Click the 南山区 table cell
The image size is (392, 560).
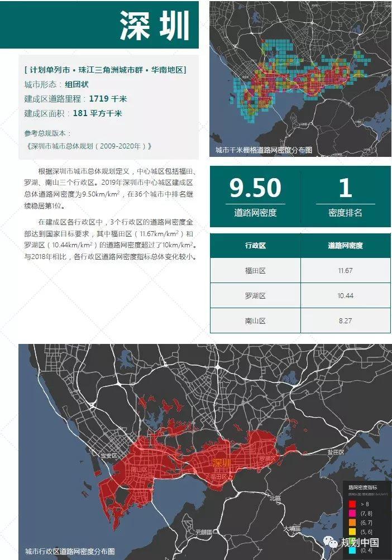click(x=255, y=320)
